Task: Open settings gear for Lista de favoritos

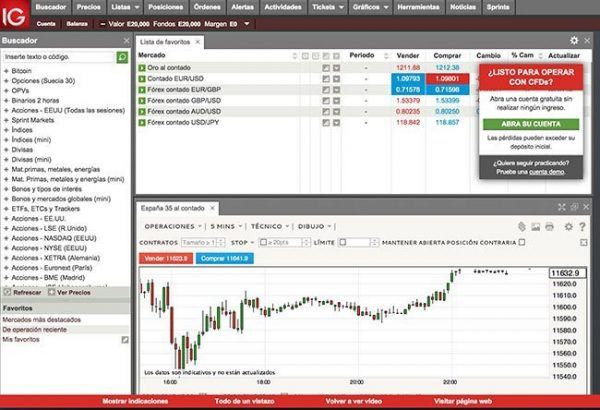Action: [574, 40]
